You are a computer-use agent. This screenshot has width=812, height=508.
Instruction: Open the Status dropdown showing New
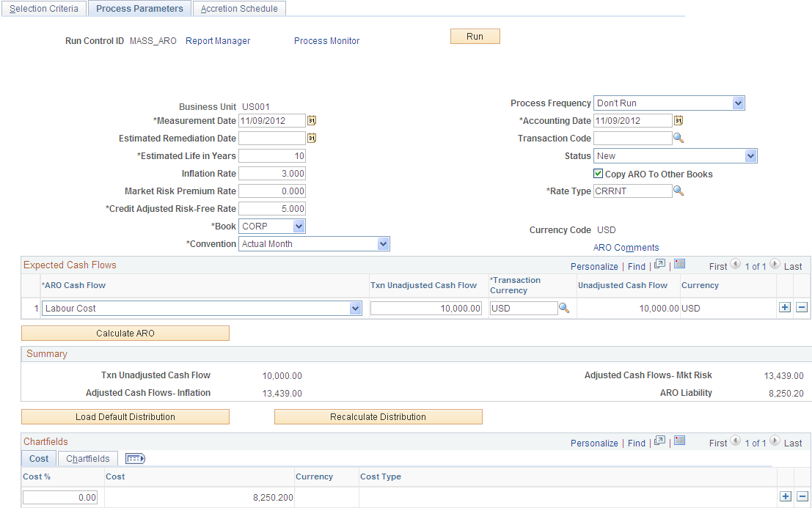click(x=675, y=155)
